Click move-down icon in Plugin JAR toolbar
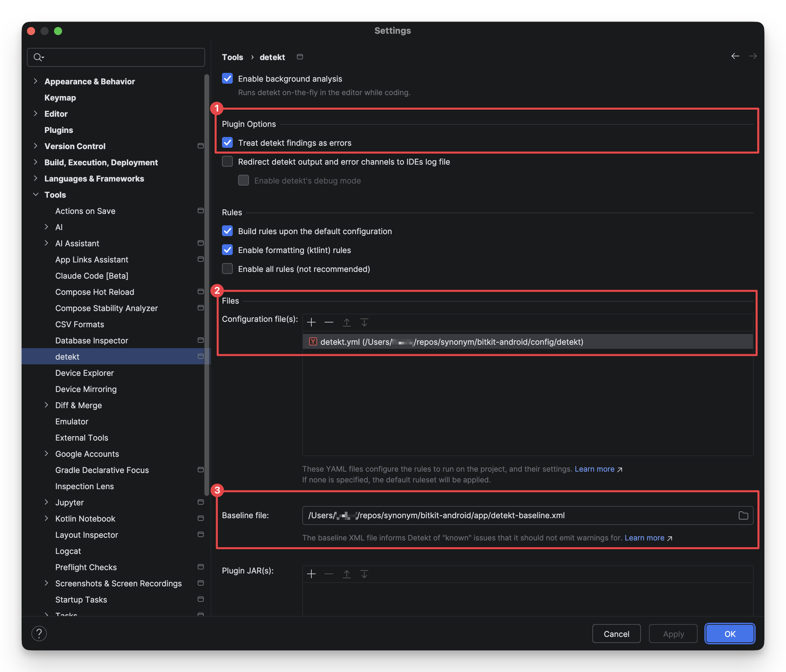 click(364, 574)
